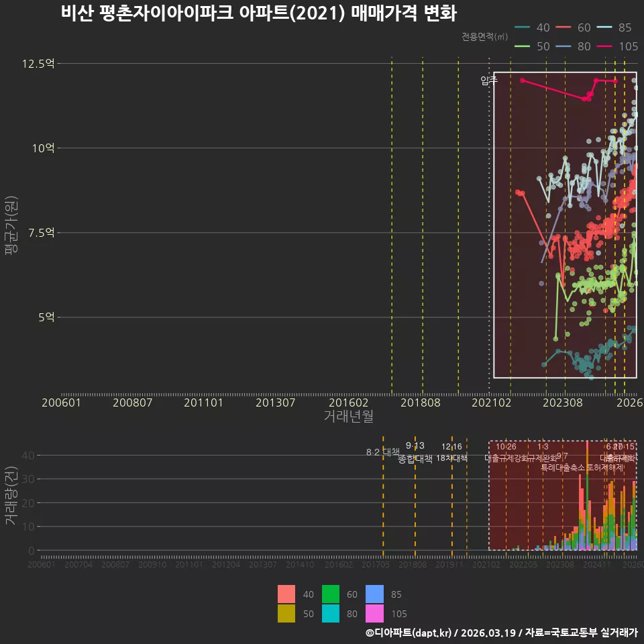The image size is (644, 644).
Task: Click the '10' gridline label on volume chart
Action: [x=28, y=527]
